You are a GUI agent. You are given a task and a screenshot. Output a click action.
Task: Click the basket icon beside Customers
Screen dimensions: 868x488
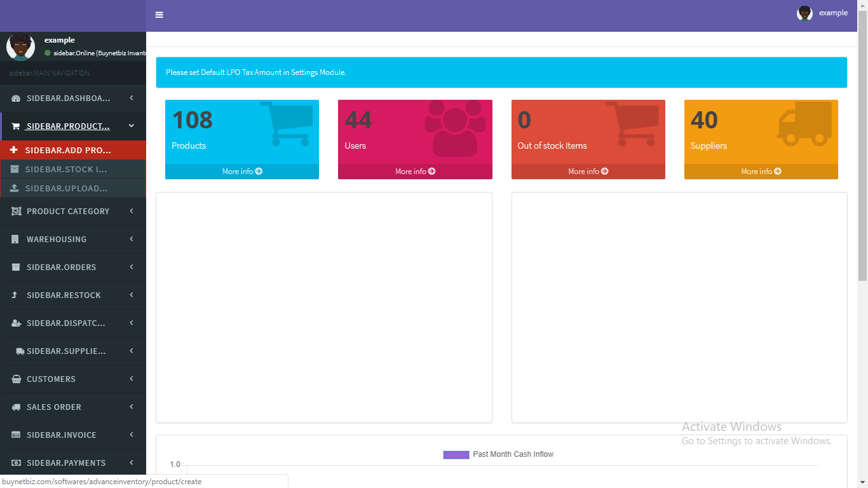coord(16,379)
